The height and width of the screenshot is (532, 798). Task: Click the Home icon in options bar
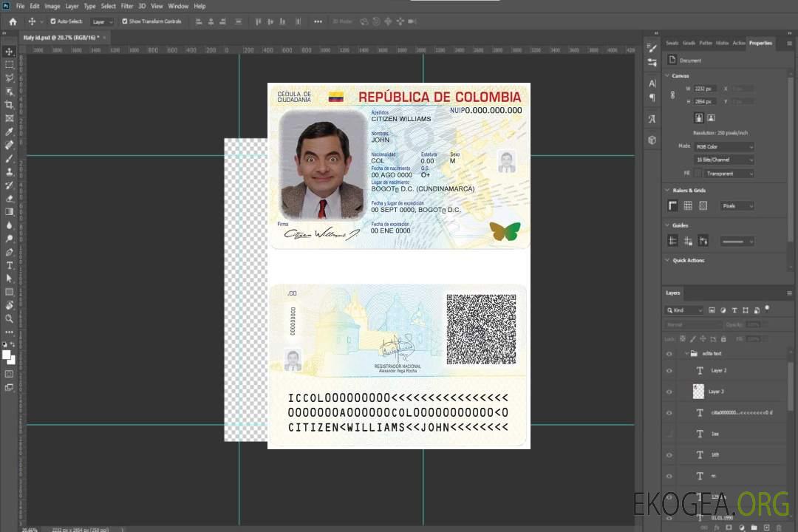(x=13, y=21)
